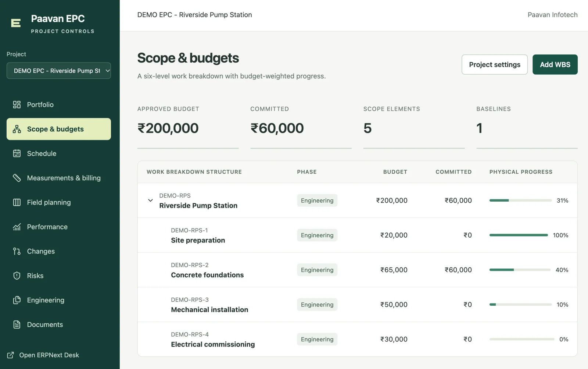The height and width of the screenshot is (369, 588).
Task: Follow the Open ERPNext Desk link
Action: tap(43, 355)
